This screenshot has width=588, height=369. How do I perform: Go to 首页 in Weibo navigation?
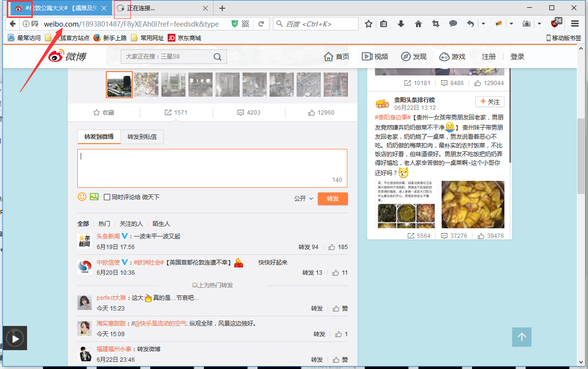[336, 57]
